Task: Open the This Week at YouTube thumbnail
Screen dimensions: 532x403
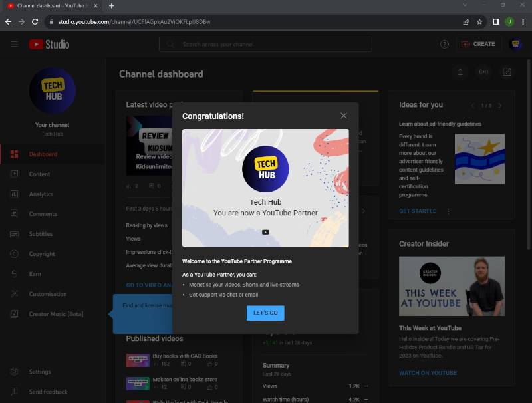Action: click(452, 286)
